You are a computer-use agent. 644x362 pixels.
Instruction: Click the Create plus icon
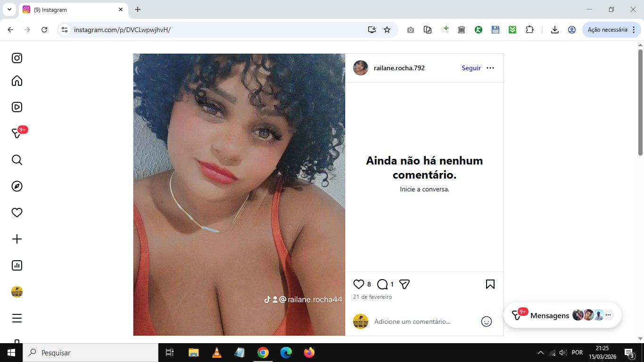coord(17,239)
